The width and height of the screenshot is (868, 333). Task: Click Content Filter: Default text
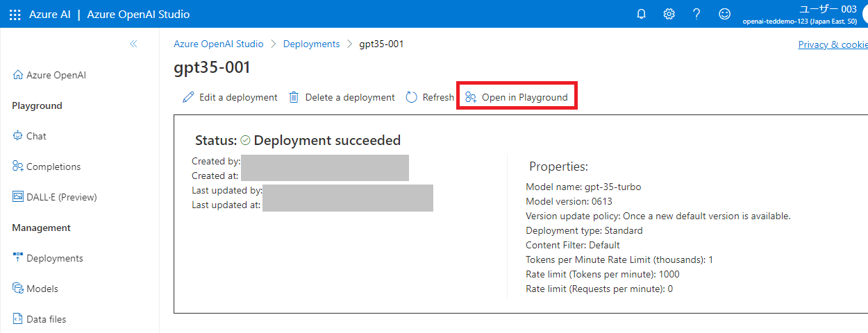573,245
